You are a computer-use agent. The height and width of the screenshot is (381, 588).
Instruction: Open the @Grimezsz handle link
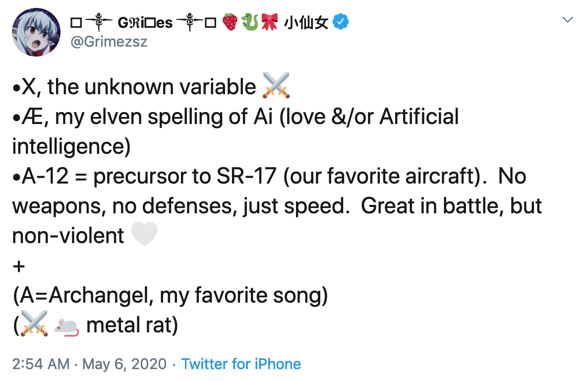(x=109, y=41)
